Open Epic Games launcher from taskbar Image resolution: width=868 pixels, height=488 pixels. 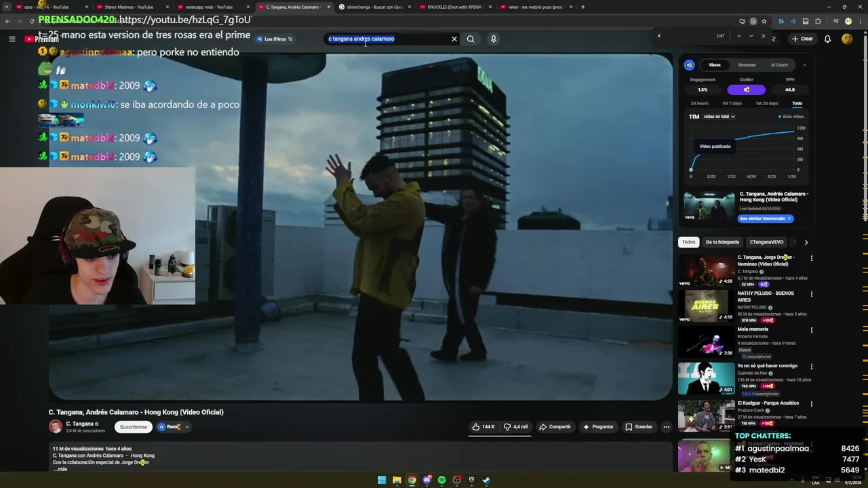click(x=471, y=481)
